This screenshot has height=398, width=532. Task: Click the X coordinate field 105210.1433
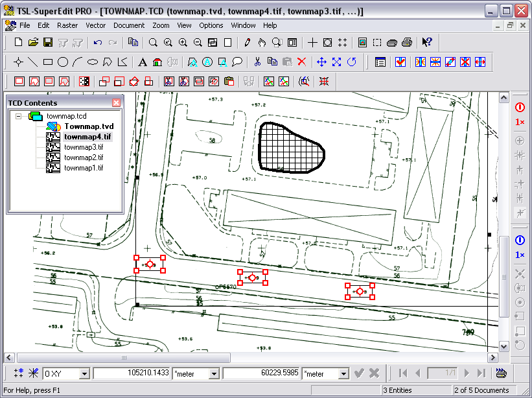point(132,373)
